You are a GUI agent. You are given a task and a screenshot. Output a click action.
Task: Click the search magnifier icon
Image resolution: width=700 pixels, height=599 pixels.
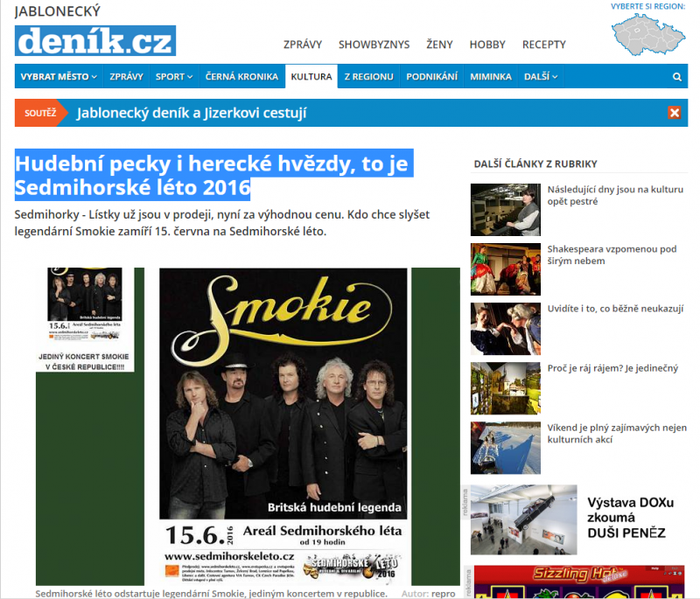pos(676,77)
